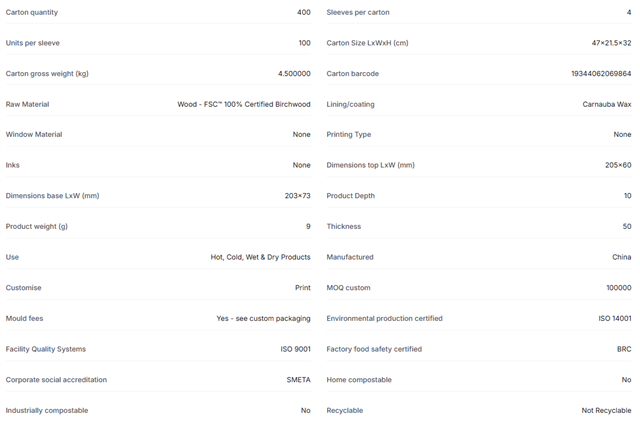Click the Not Recyclable value
Image resolution: width=640 pixels, height=421 pixels.
[606, 410]
